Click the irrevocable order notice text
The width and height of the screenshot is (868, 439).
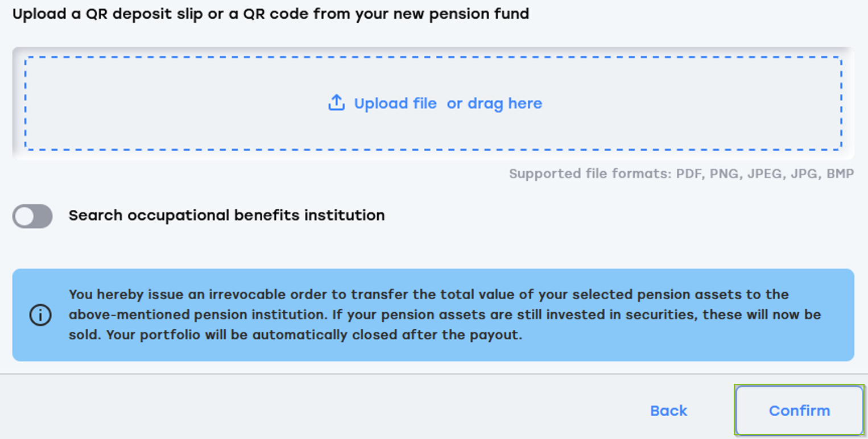(x=445, y=314)
